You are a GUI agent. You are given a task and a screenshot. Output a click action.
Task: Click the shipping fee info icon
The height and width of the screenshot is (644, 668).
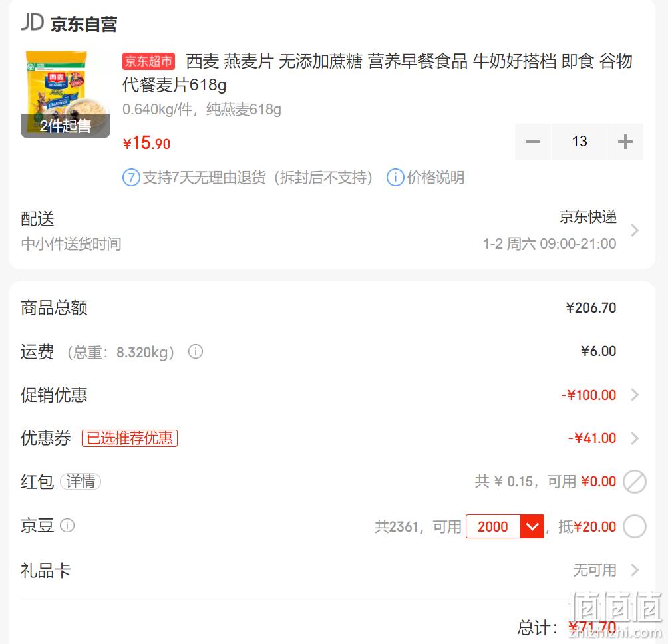pos(196,352)
